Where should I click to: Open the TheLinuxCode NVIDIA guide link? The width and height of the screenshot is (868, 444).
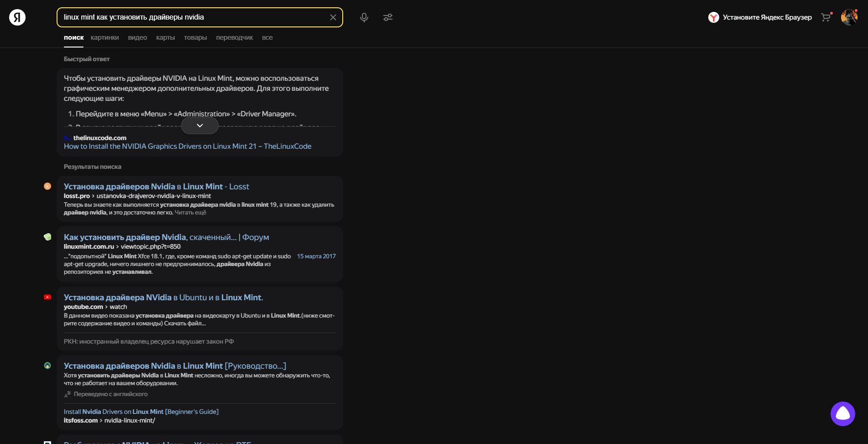pyautogui.click(x=187, y=146)
